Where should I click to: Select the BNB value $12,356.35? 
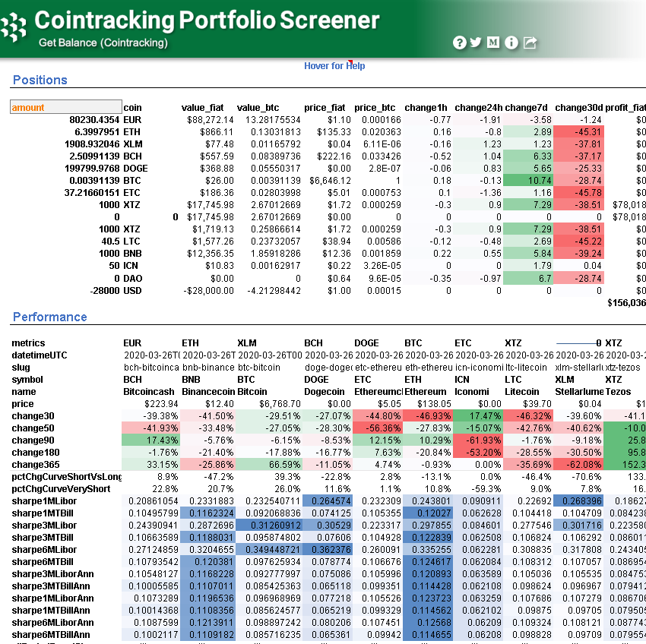(x=210, y=253)
